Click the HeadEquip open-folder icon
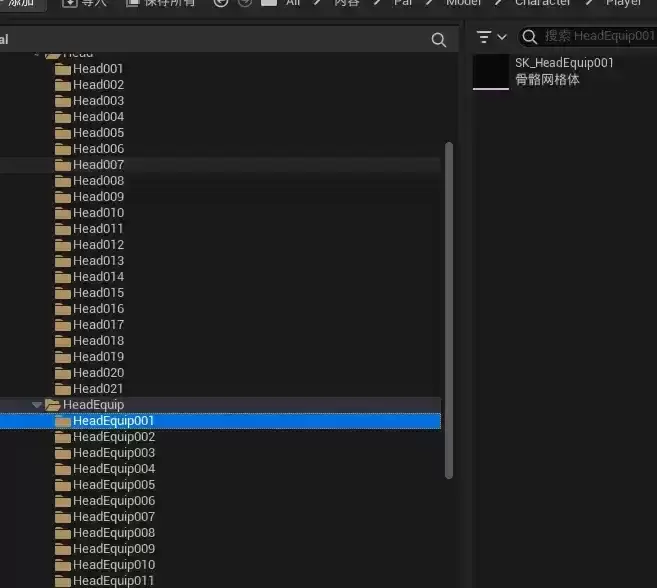Viewport: 657px width, 588px height. point(53,405)
